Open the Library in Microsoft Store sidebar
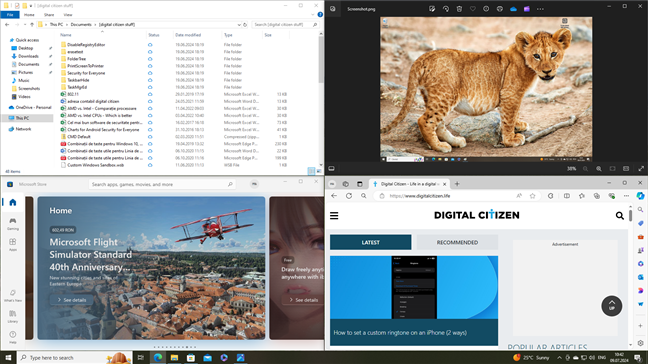Screen dimensions: 648x364 click(x=13, y=316)
